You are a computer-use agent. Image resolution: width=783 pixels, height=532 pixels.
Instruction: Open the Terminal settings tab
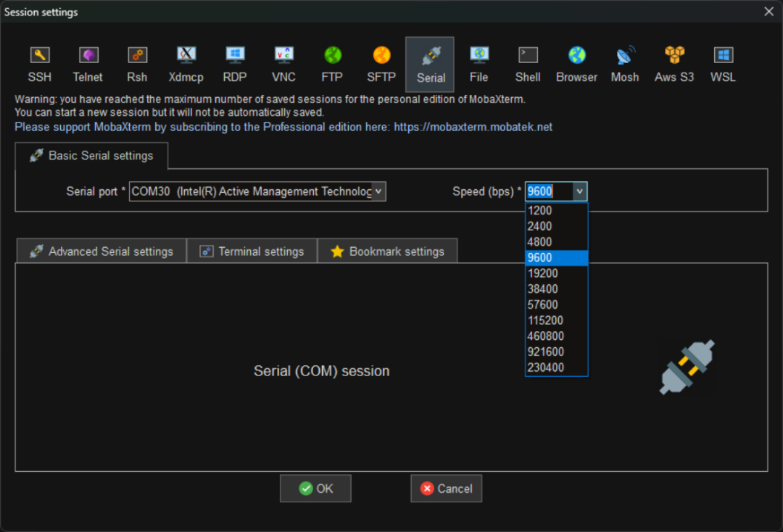pos(252,252)
